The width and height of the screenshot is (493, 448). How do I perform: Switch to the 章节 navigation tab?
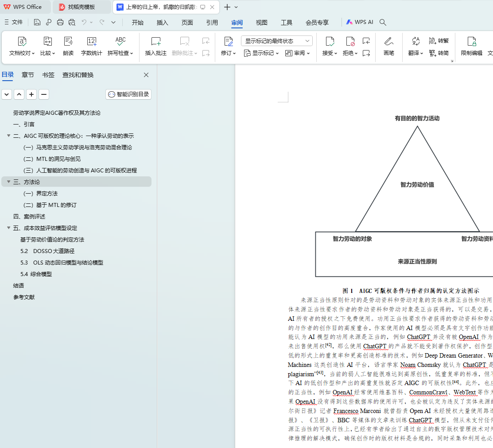pyautogui.click(x=27, y=75)
